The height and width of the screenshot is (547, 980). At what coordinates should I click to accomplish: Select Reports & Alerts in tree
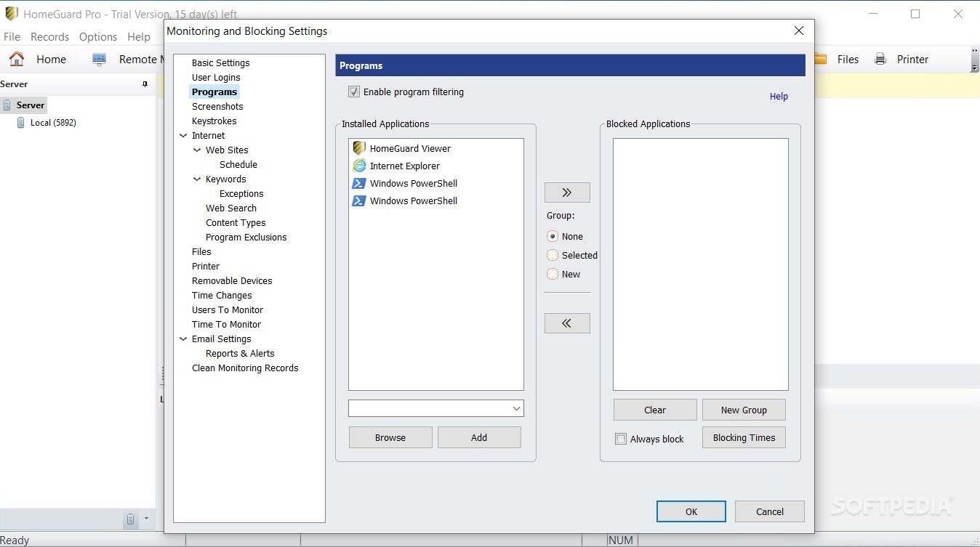click(240, 353)
